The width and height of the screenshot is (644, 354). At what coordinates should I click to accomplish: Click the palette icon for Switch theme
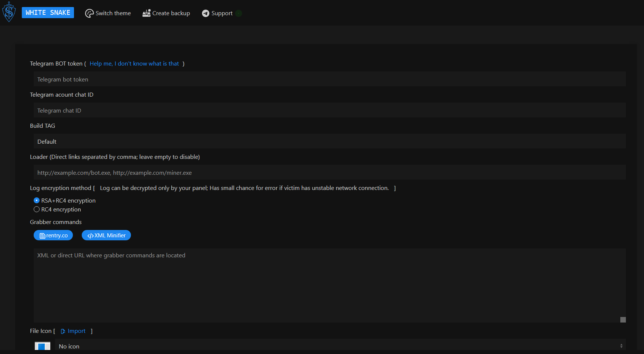click(90, 13)
